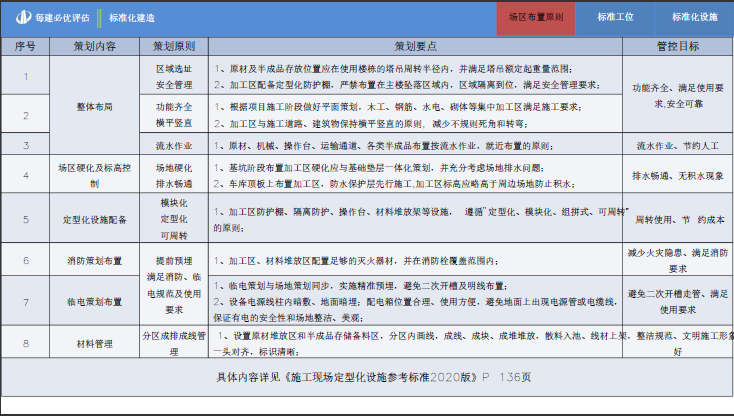Click the 周转使用、节约成本 target cell
The image size is (734, 416).
coord(678,219)
